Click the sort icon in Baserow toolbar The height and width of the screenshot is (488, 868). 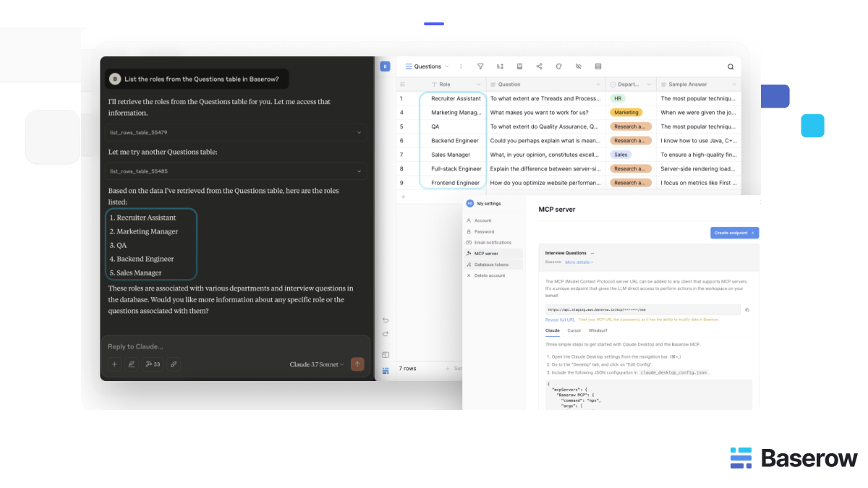click(500, 67)
